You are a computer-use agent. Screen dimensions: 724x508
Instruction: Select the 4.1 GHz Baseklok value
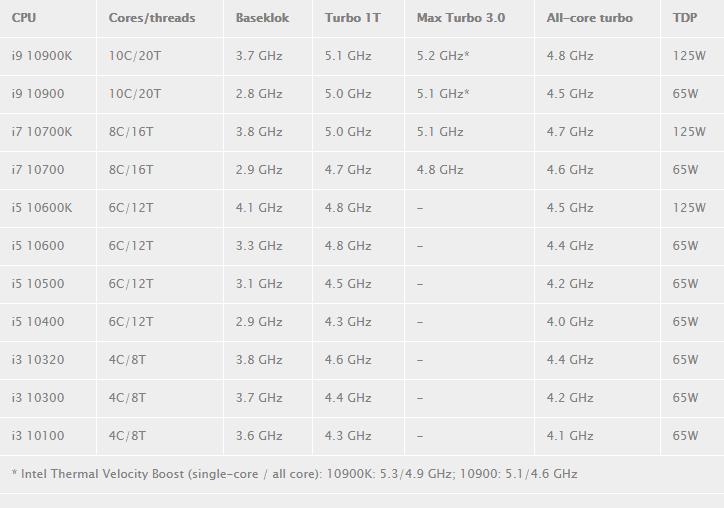pos(259,208)
